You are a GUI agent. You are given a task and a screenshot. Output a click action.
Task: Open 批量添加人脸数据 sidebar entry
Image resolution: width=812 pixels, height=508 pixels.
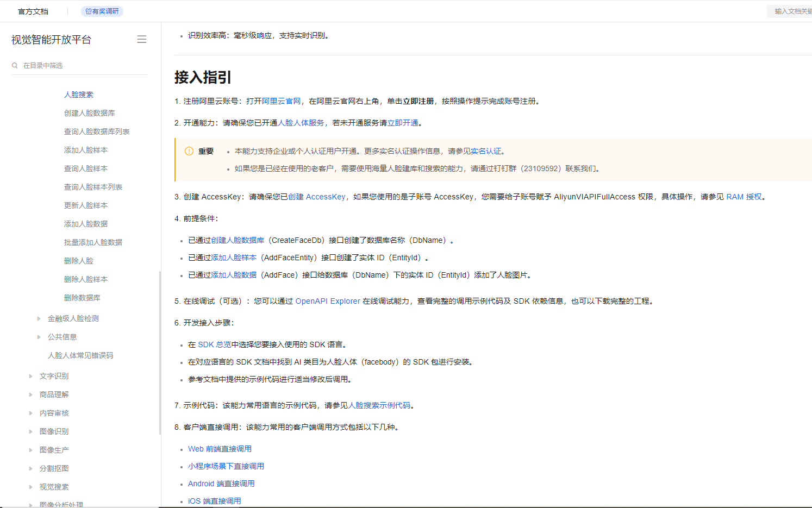tap(93, 242)
